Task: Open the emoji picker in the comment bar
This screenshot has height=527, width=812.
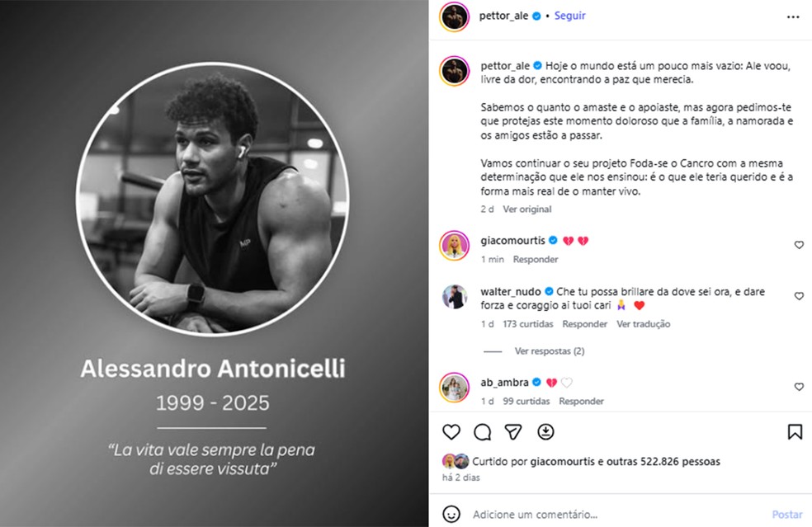Action: point(450,514)
